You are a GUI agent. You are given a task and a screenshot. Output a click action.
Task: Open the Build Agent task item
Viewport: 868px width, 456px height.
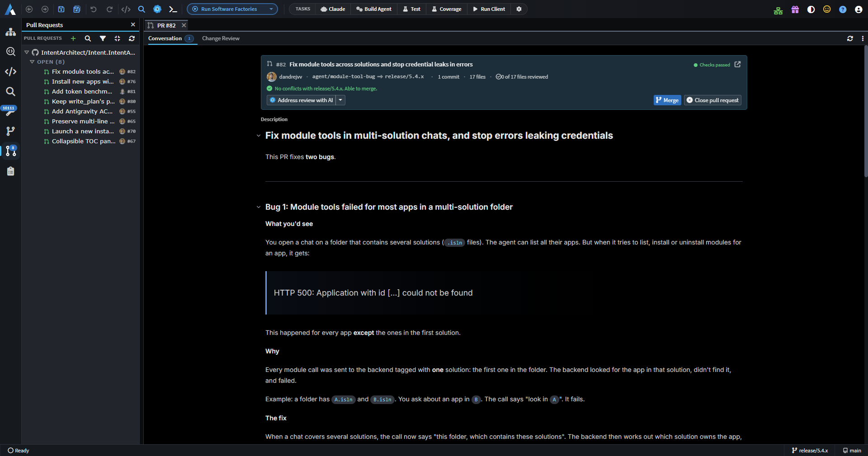[374, 9]
